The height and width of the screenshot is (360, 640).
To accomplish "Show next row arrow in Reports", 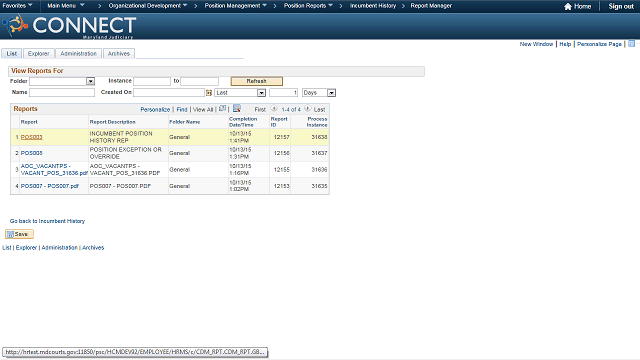I will tap(307, 109).
